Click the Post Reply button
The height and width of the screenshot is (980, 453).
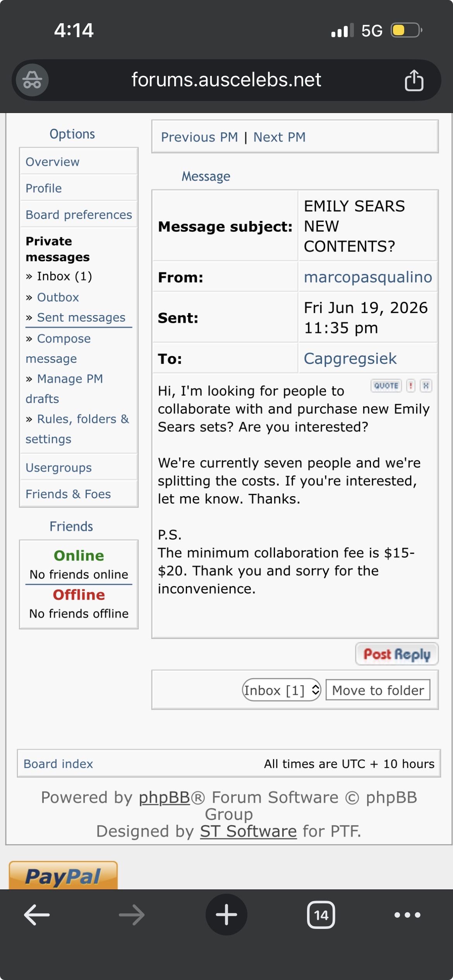[397, 654]
